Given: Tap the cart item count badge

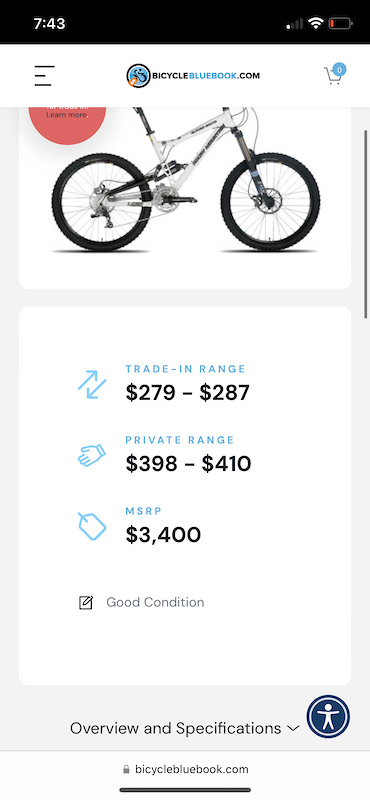Looking at the screenshot, I should (339, 69).
